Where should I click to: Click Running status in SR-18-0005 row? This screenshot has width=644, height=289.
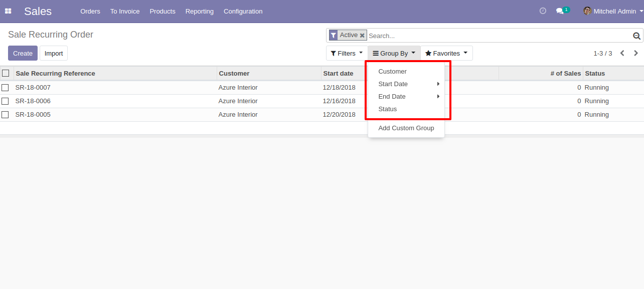click(597, 115)
